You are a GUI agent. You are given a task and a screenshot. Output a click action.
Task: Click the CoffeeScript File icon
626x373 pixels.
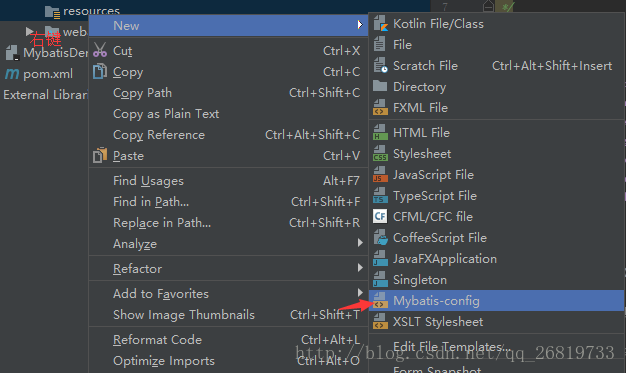coord(380,238)
